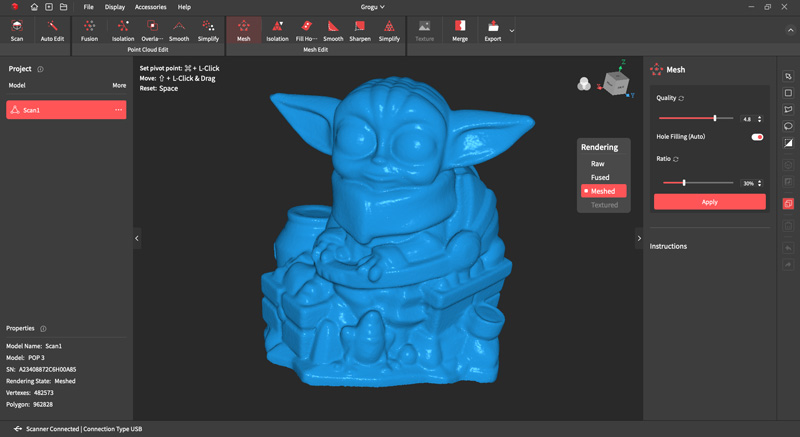Open the Grogu project name dropdown
The image size is (800, 437).
pos(372,7)
